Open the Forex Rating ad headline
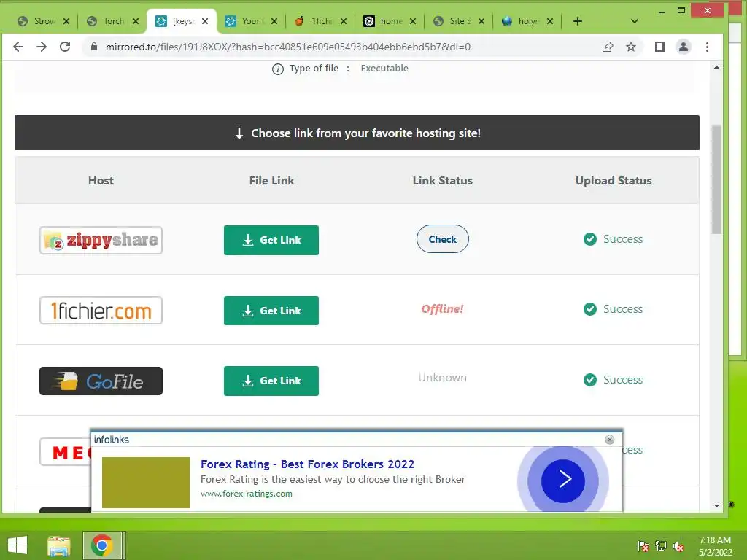 click(307, 464)
